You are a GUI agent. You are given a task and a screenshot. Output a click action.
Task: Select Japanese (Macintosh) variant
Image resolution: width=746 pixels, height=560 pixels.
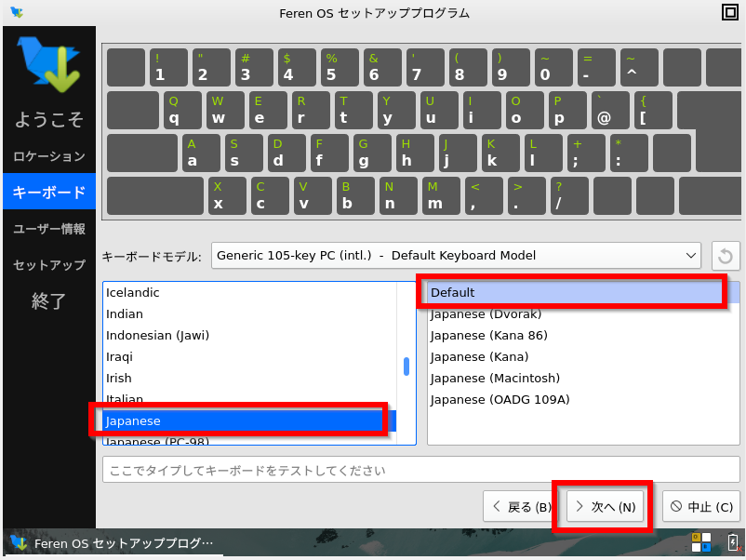tap(583, 379)
